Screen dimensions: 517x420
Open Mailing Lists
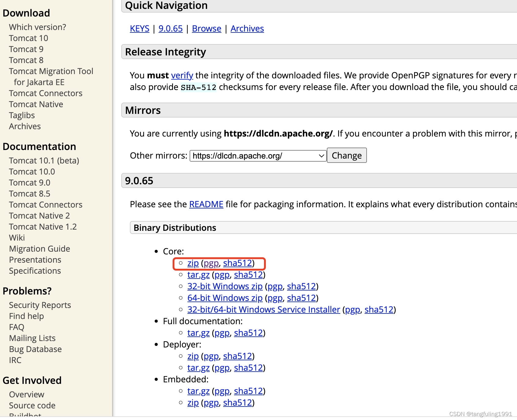(32, 338)
